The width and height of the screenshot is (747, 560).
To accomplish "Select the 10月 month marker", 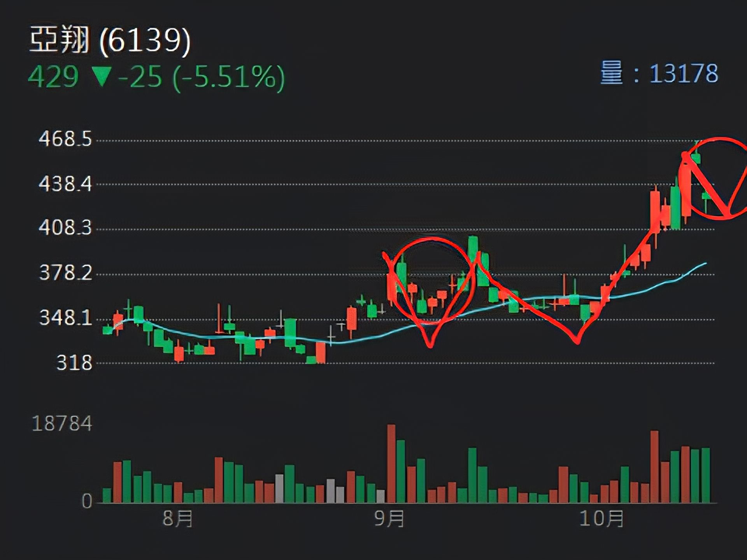I will pos(601,518).
